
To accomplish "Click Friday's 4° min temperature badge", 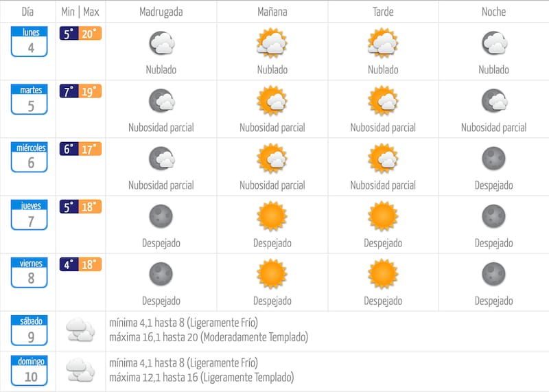I will tap(69, 265).
